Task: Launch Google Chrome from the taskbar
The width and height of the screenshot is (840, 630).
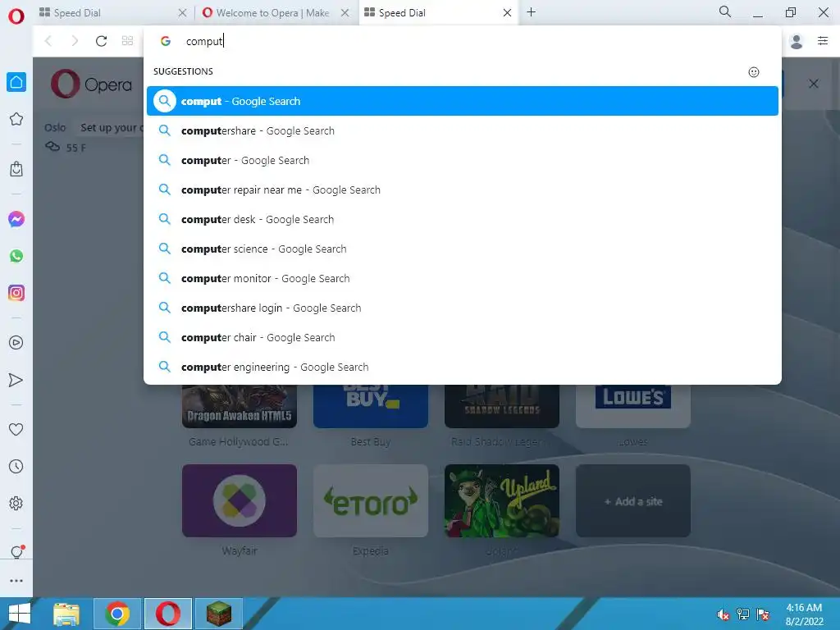Action: [x=117, y=614]
